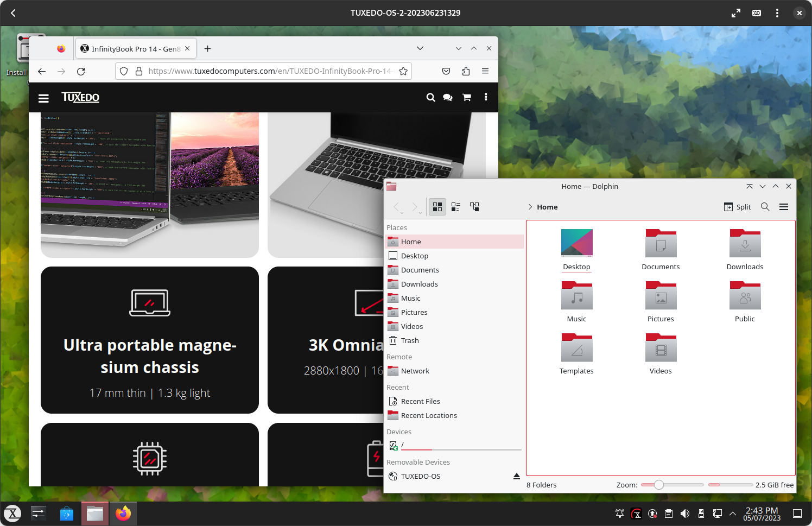Switch Dolphin to Details view mode
The width and height of the screenshot is (812, 526).
click(474, 207)
